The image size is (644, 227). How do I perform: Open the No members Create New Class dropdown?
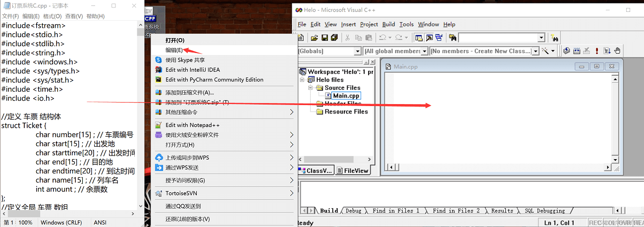coord(536,51)
